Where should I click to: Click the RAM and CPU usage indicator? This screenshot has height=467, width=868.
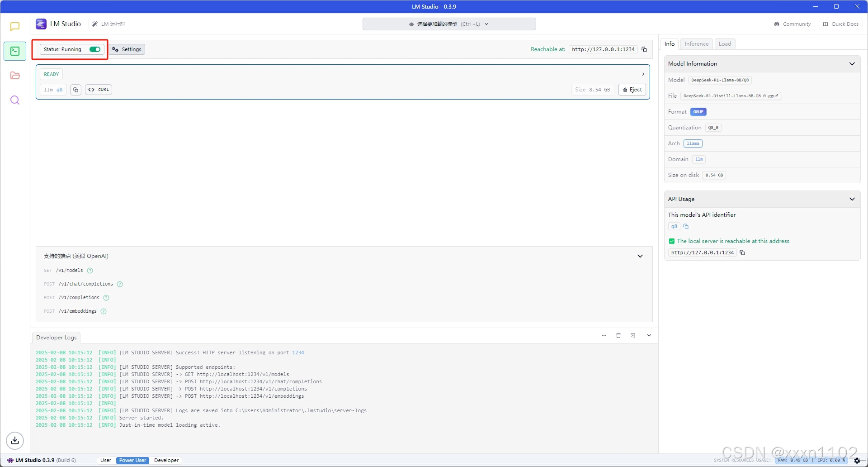(x=811, y=460)
